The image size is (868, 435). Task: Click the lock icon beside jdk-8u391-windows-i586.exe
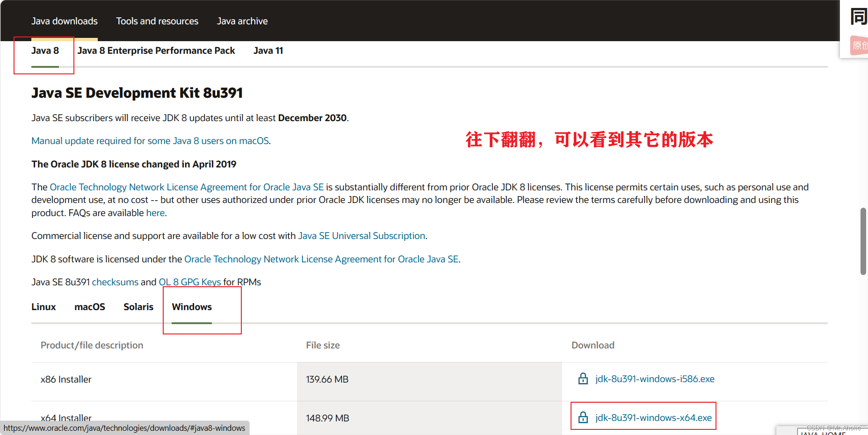[583, 378]
